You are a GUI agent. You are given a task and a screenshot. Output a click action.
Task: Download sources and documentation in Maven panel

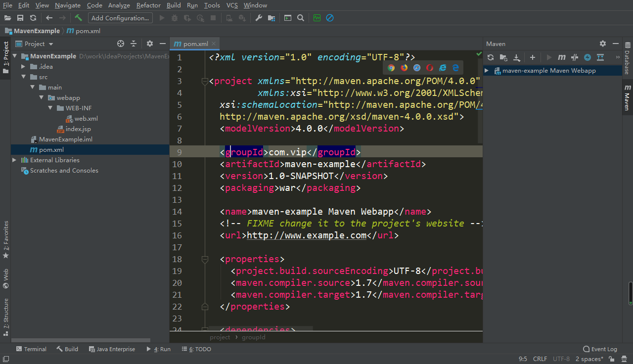[x=516, y=57]
